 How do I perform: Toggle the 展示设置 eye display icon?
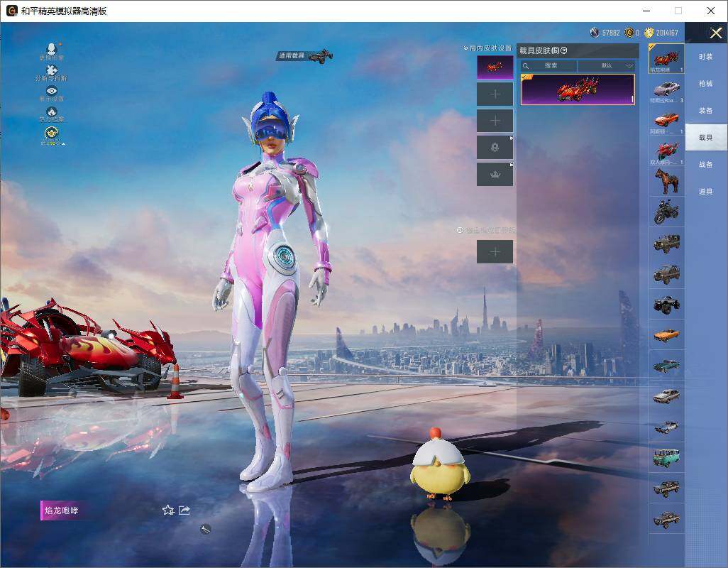[52, 91]
